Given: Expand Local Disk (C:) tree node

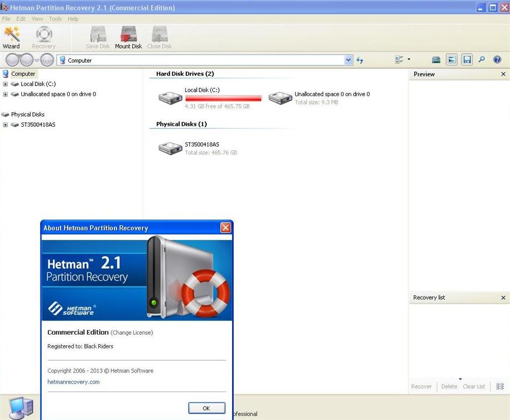Looking at the screenshot, I should pos(5,84).
